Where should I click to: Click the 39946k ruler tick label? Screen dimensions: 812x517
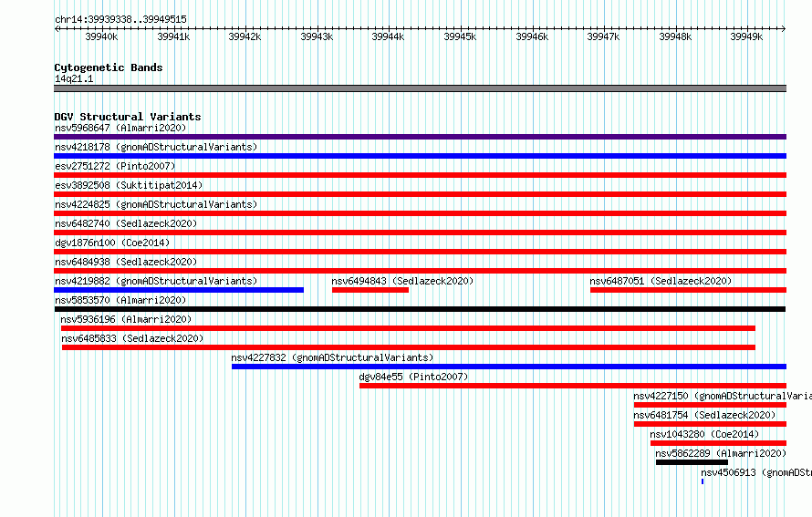pyautogui.click(x=532, y=36)
